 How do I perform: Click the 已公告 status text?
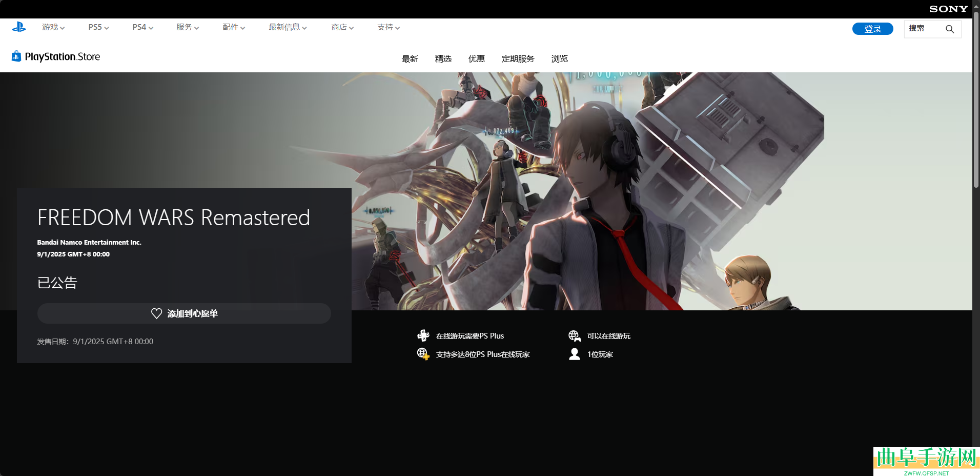(x=57, y=283)
